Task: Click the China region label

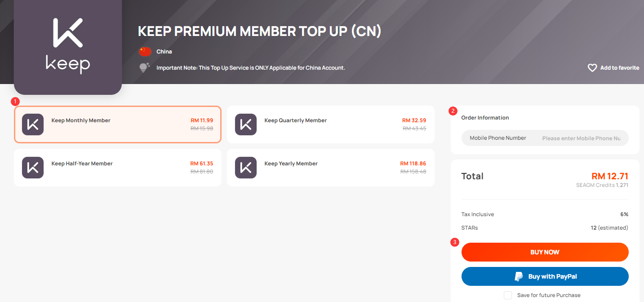Action: pyautogui.click(x=164, y=52)
